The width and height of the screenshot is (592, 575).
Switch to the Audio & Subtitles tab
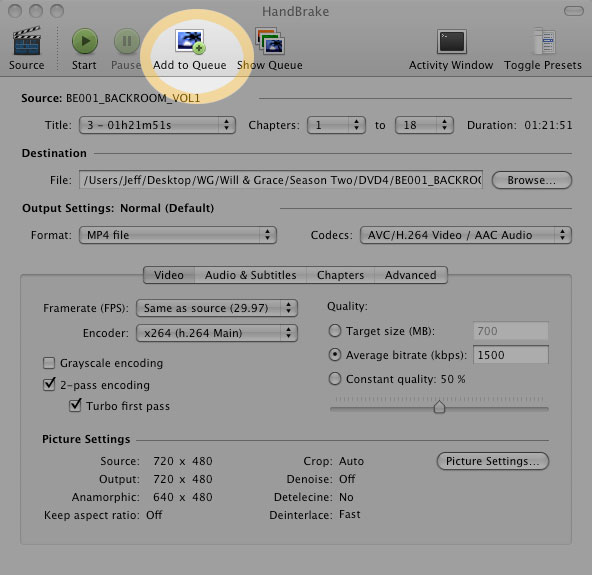tap(251, 275)
